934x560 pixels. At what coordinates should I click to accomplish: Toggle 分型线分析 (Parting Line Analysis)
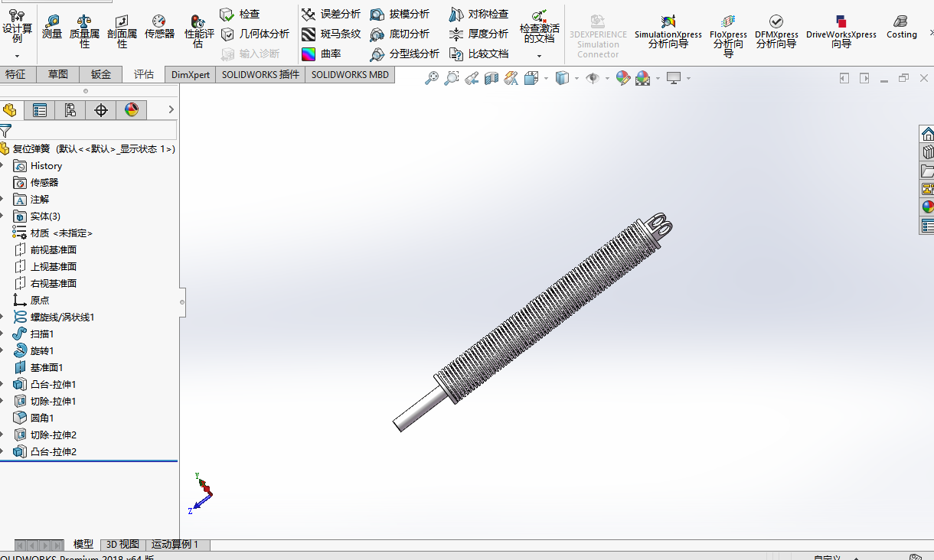404,54
